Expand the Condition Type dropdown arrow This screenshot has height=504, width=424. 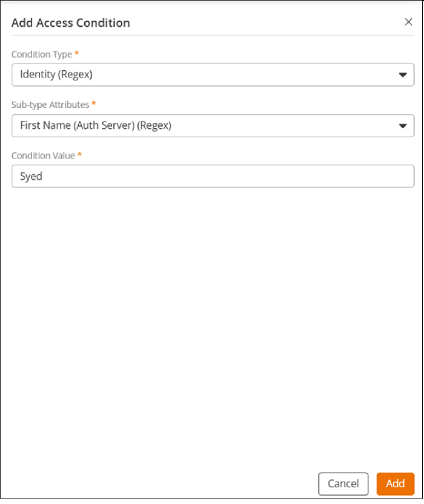pyautogui.click(x=402, y=75)
